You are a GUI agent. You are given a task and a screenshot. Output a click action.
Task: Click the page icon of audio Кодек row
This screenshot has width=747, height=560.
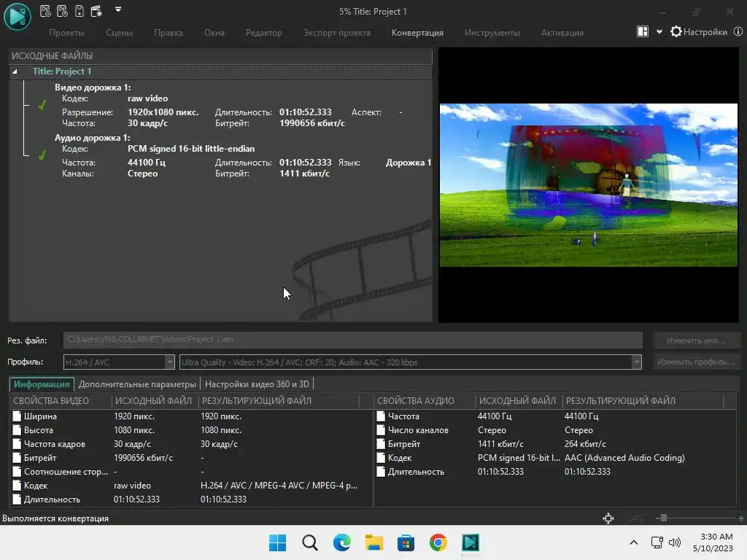coord(381,458)
